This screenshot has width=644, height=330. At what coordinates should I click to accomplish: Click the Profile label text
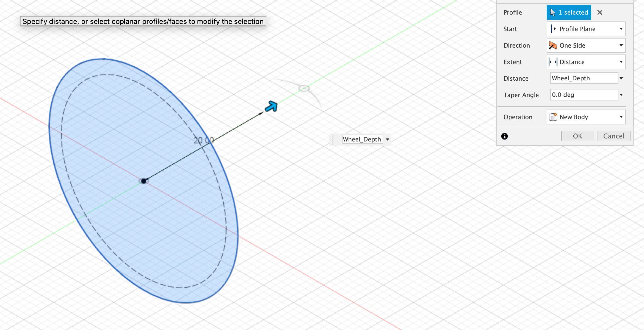pos(513,12)
